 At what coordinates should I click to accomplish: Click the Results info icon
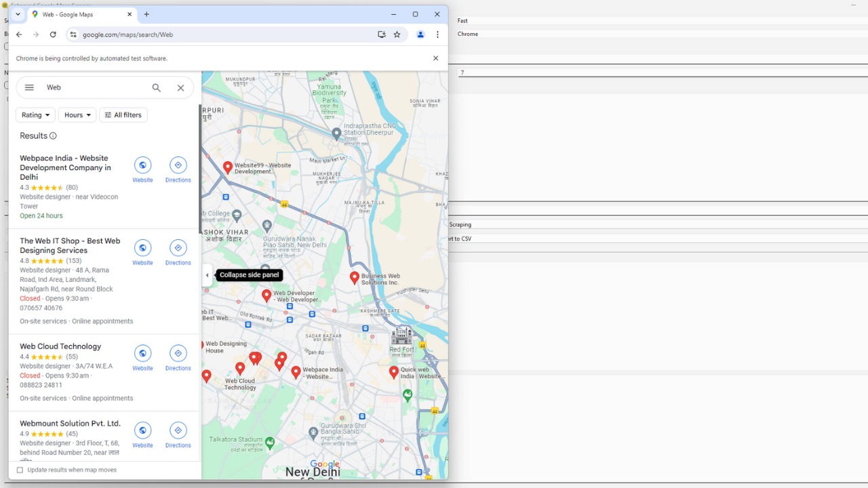pyautogui.click(x=54, y=136)
